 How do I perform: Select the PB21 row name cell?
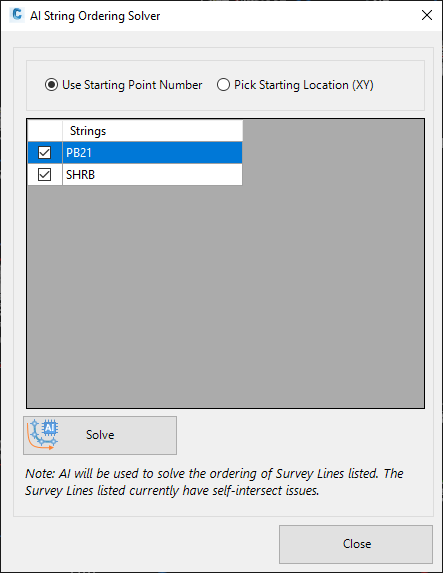pyautogui.click(x=152, y=152)
